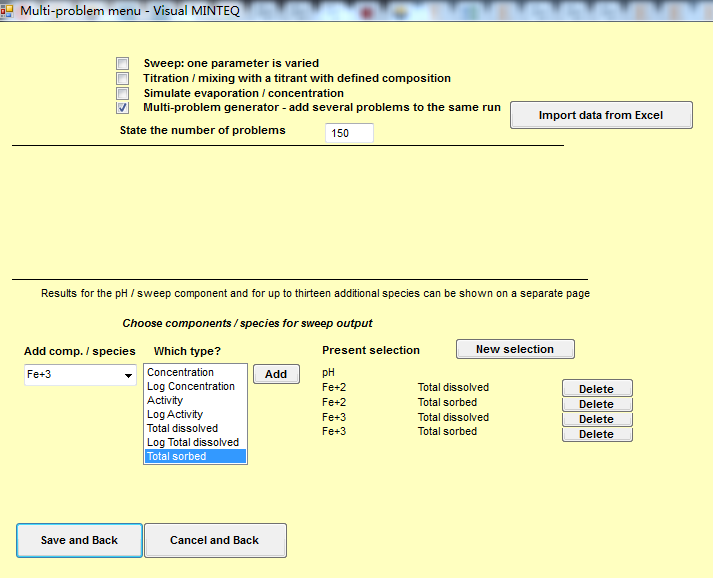
Task: Click the Fe+3 label in the Total sorbed row
Action: 334,432
